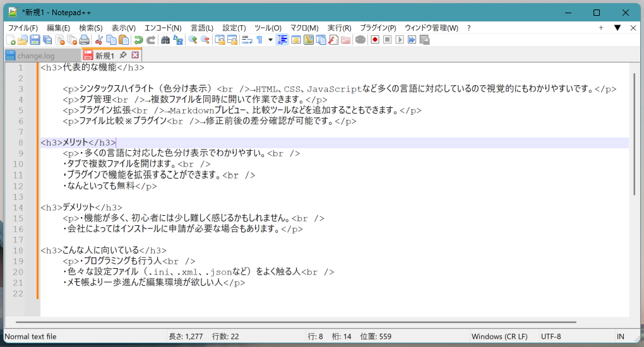Open the ? help menu
644x347 pixels.
(x=468, y=28)
